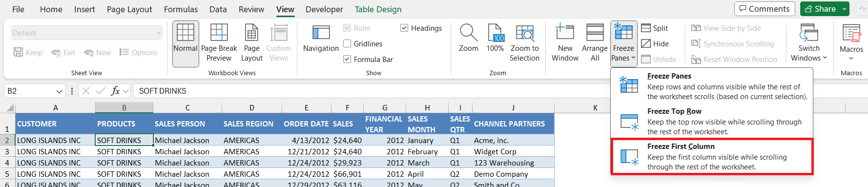The width and height of the screenshot is (868, 187).
Task: Click Page Break Preview icon
Action: point(219,33)
